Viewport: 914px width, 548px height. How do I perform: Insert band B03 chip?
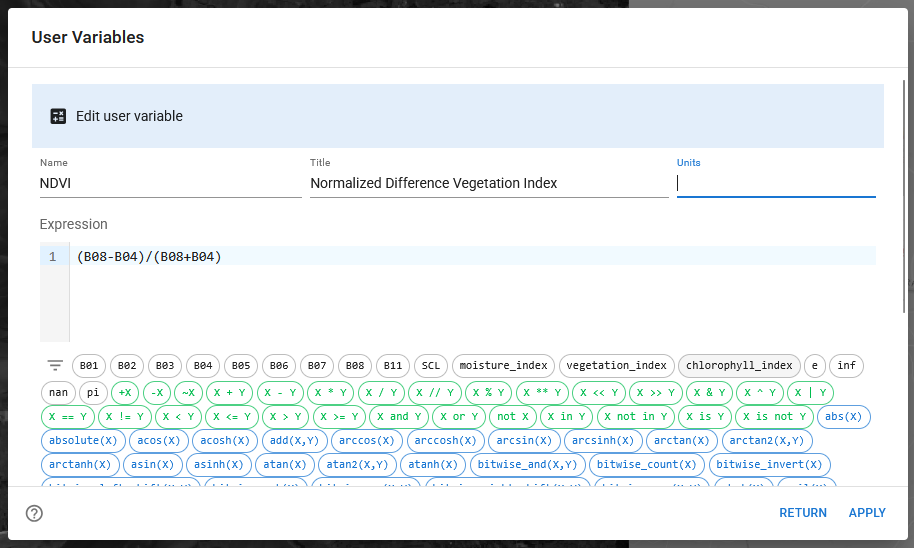[x=165, y=366]
